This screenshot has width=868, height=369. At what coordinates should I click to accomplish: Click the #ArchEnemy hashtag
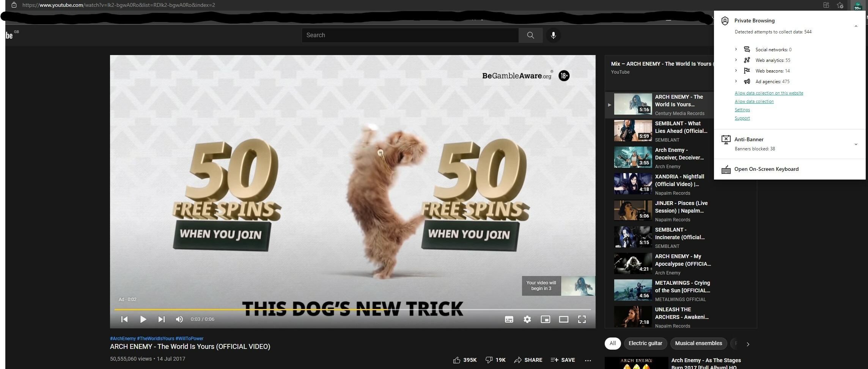[123, 339]
